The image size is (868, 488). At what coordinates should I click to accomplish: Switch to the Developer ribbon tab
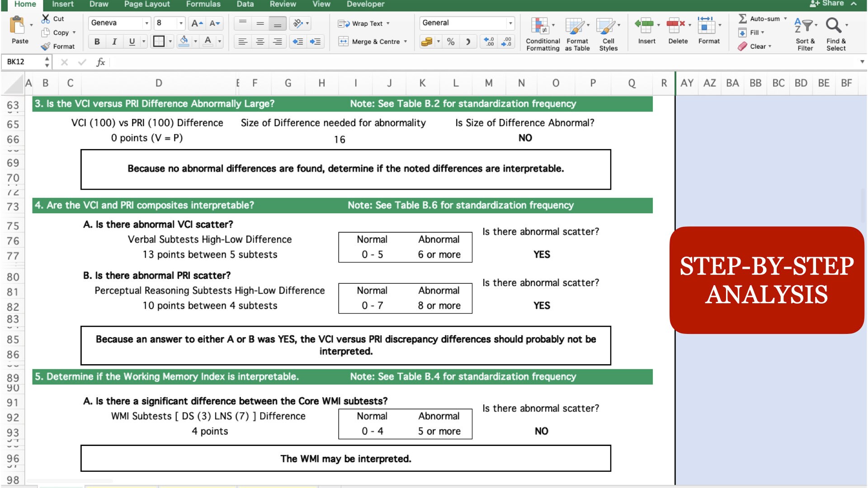point(365,4)
